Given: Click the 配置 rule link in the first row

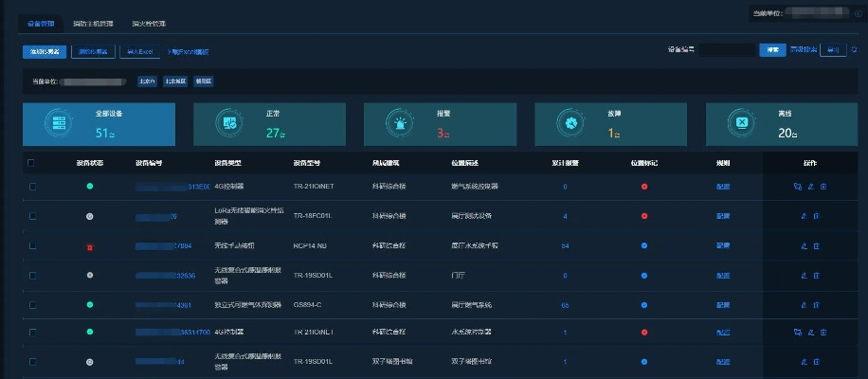Looking at the screenshot, I should [x=723, y=187].
